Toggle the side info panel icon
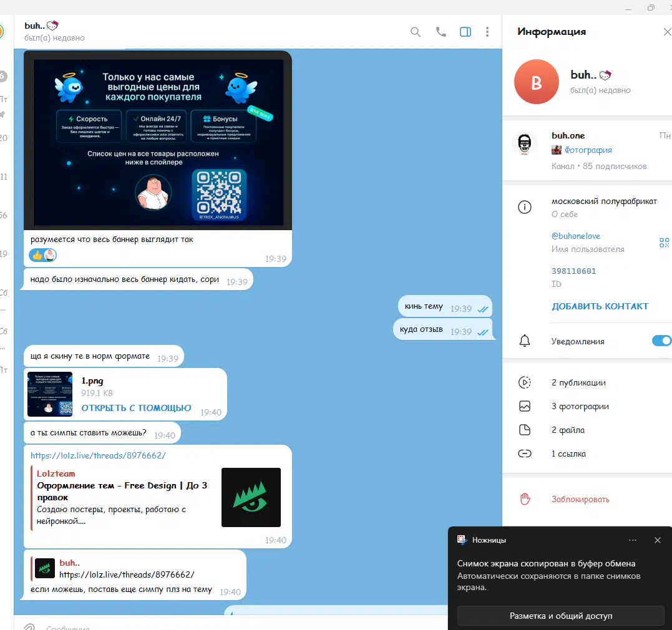The width and height of the screenshot is (672, 630). click(x=465, y=32)
